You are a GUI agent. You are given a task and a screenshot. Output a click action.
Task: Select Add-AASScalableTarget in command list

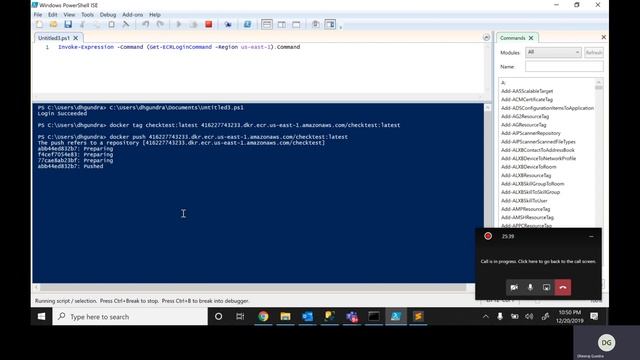527,91
